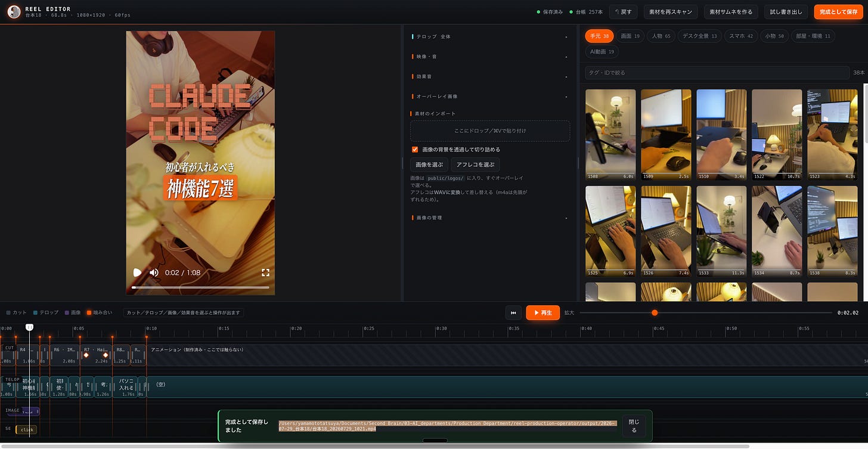
Task: Select the R4 clip on the CUT track
Action: coord(27,355)
